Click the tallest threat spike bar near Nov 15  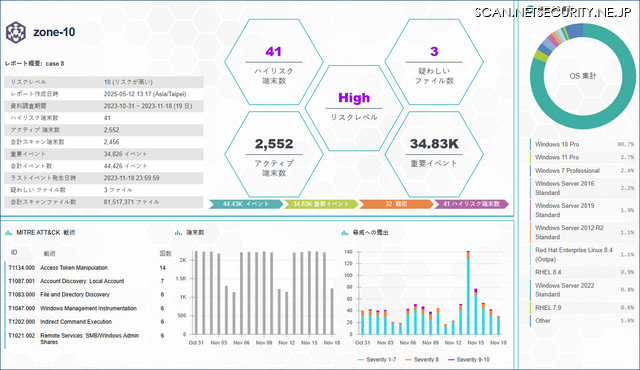pyautogui.click(x=468, y=292)
